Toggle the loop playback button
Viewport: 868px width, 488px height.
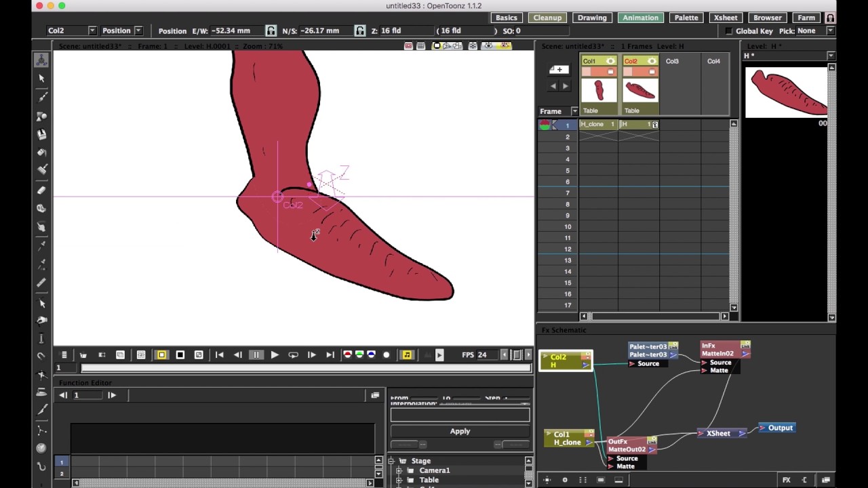(293, 354)
